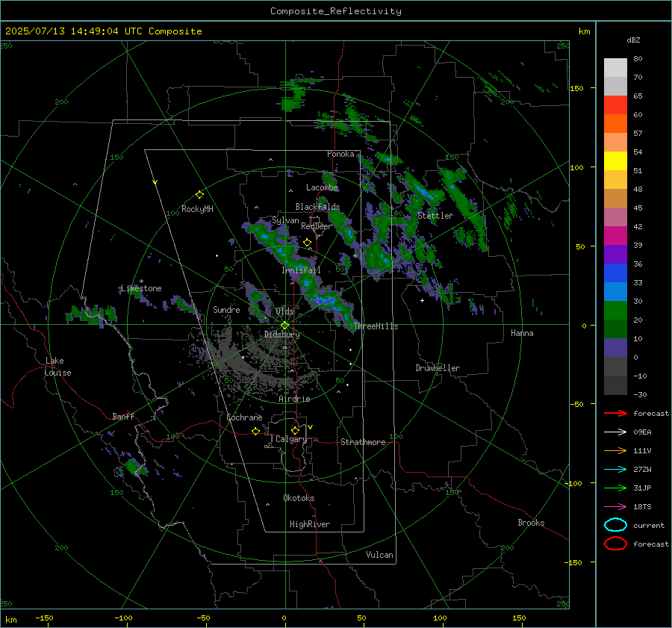The width and height of the screenshot is (672, 628).
Task: Click the yellow diamond marker above Calgary
Action: point(295,430)
